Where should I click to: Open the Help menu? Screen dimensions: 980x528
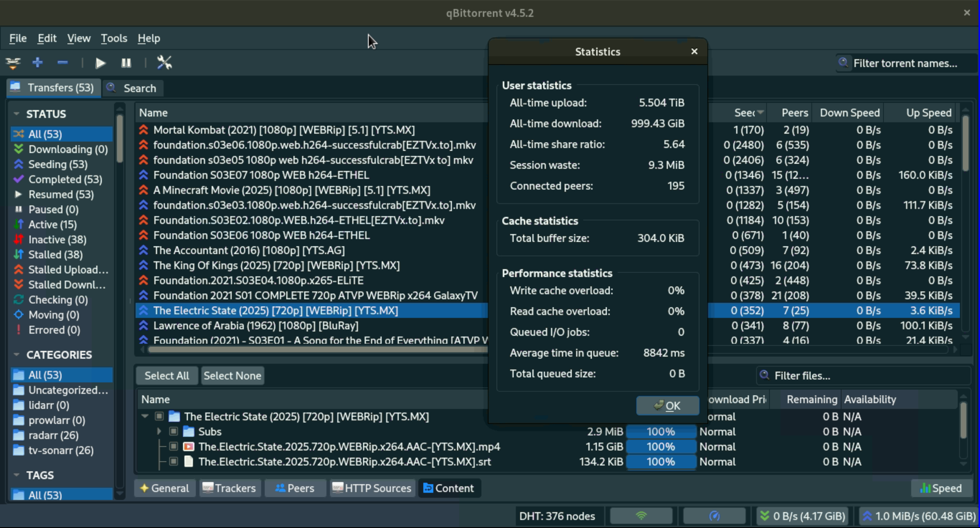coord(149,38)
